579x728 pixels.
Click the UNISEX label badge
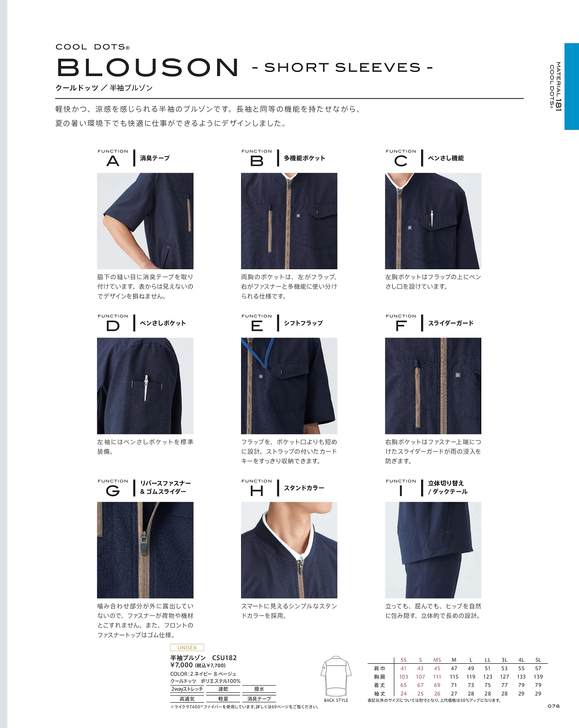pos(187,647)
